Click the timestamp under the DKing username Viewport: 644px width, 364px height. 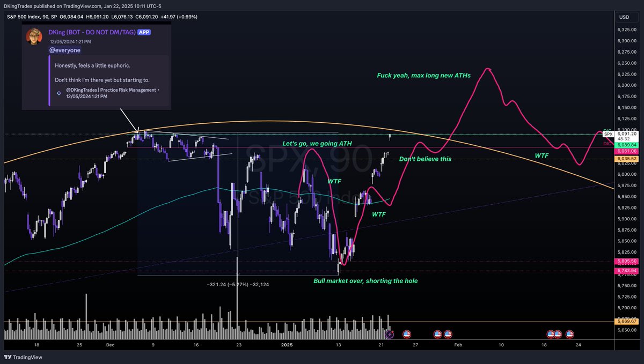[70, 41]
